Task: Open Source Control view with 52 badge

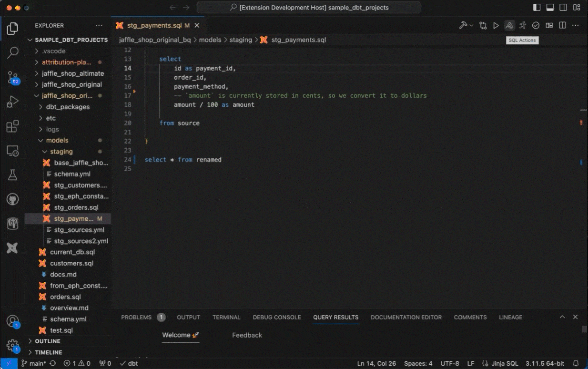Action: click(13, 78)
